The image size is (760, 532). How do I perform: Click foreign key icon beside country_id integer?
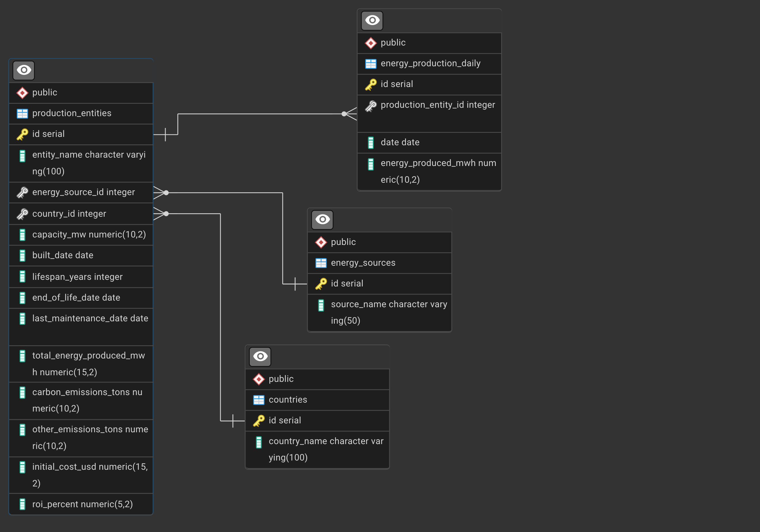[22, 214]
